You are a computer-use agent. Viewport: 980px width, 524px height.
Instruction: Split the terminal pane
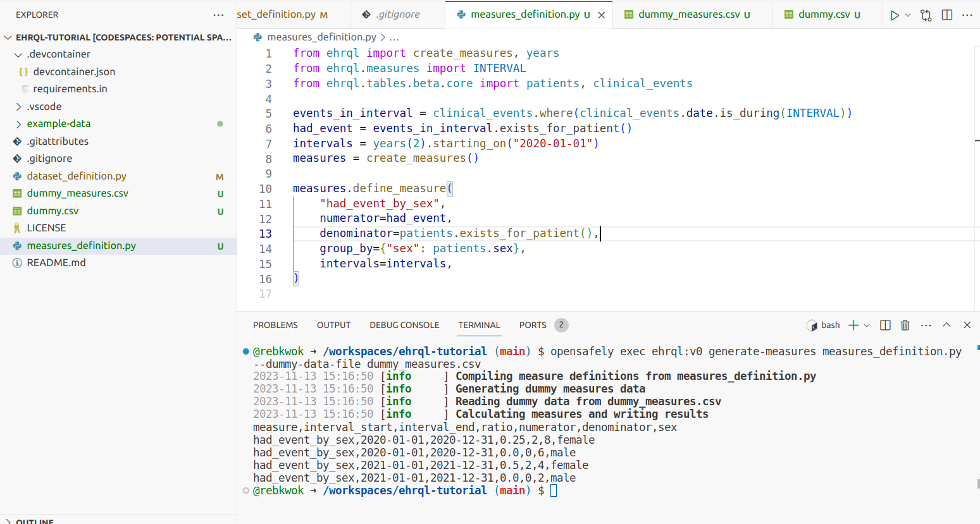(x=885, y=325)
